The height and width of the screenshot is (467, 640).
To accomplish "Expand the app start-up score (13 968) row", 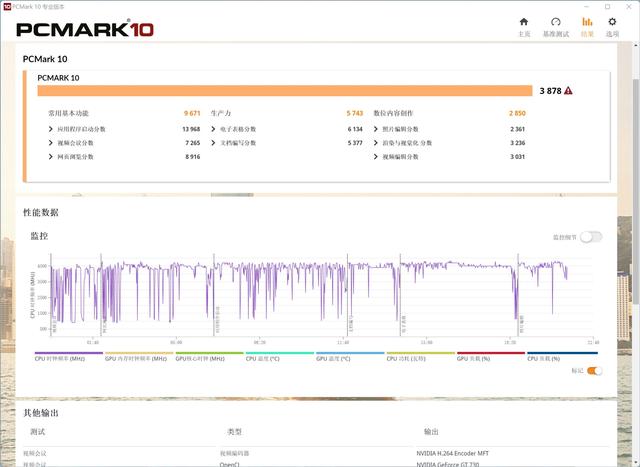I will click(51, 129).
